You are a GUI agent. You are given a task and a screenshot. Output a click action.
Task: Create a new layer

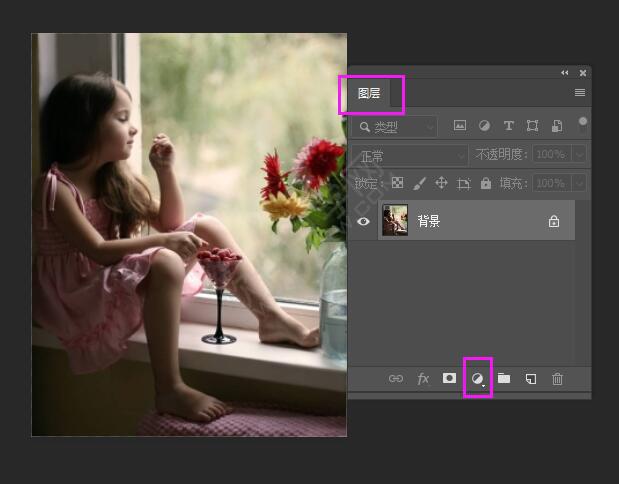click(x=531, y=379)
